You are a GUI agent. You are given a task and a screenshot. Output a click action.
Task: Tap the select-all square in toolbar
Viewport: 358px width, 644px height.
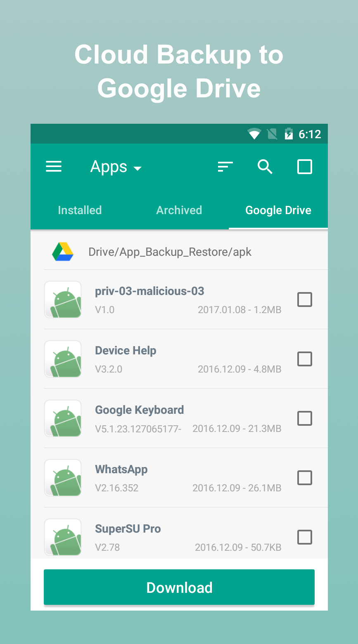click(x=305, y=167)
